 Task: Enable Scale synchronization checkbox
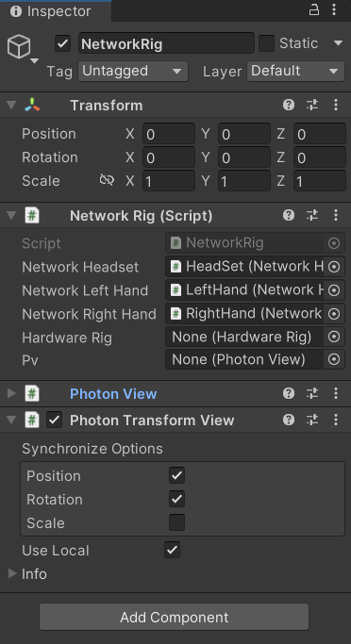click(176, 523)
